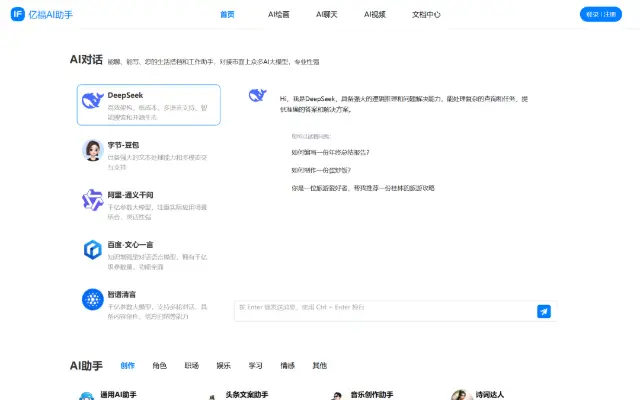Click the 通用AI助手 avatar icon
The width and height of the screenshot is (640, 400).
(87, 396)
